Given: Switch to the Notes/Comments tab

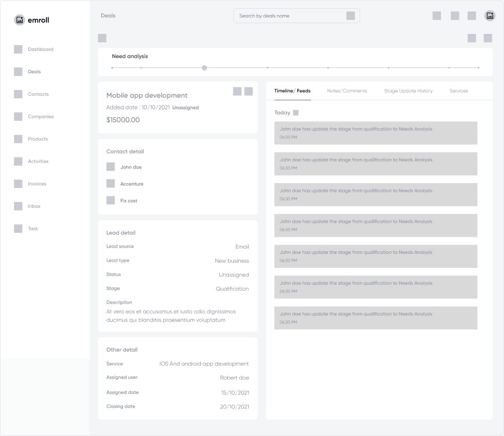Looking at the screenshot, I should coord(347,91).
